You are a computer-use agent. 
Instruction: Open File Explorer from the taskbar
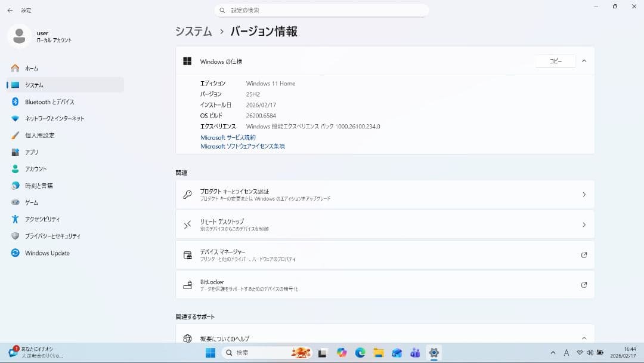click(378, 353)
